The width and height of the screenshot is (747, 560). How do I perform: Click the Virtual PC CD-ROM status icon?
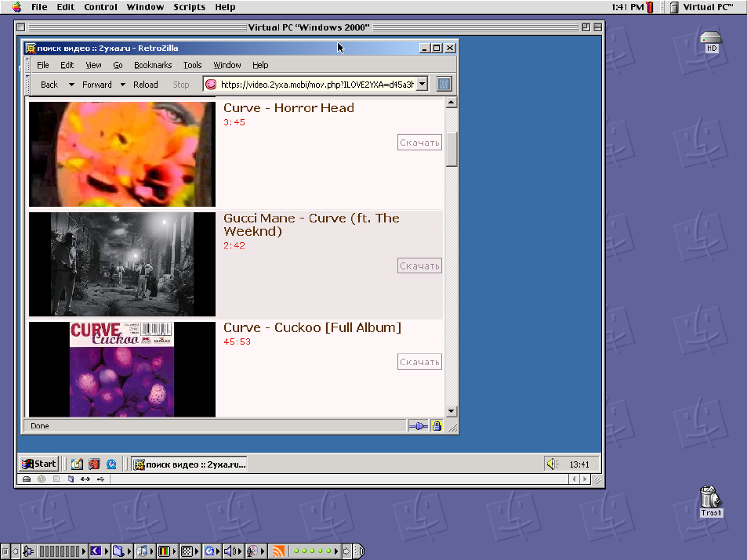click(x=42, y=479)
